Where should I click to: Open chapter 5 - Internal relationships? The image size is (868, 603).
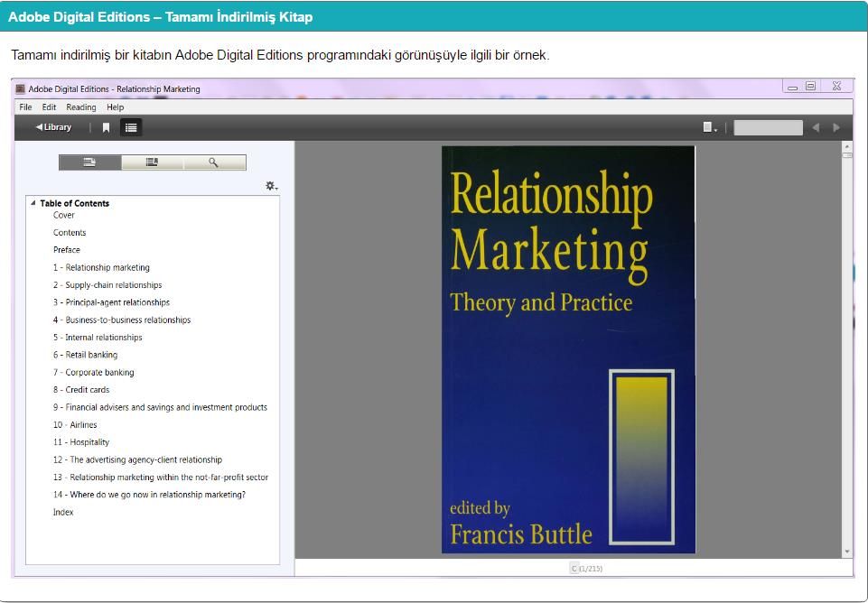[x=98, y=338]
